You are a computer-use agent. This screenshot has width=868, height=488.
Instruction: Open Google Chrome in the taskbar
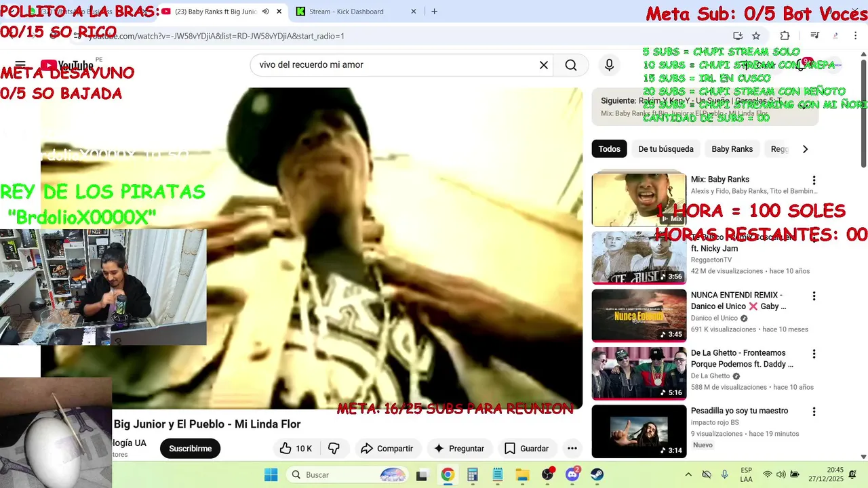[x=447, y=474]
